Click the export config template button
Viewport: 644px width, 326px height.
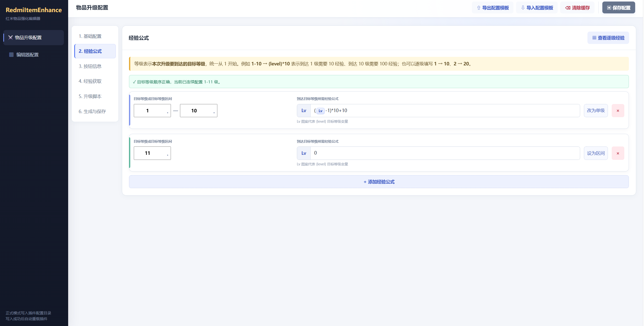[493, 8]
